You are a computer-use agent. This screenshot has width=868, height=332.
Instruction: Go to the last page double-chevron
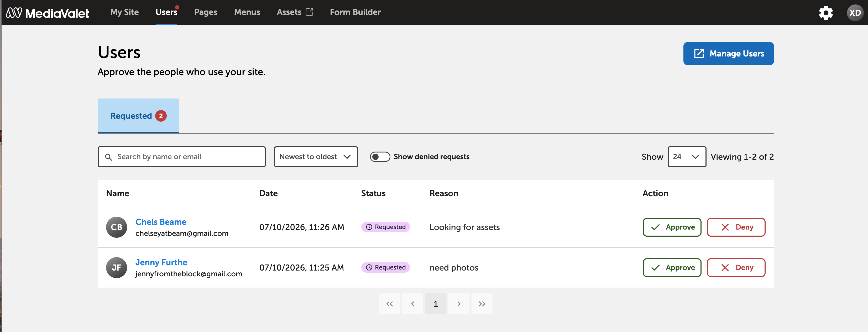tap(482, 304)
